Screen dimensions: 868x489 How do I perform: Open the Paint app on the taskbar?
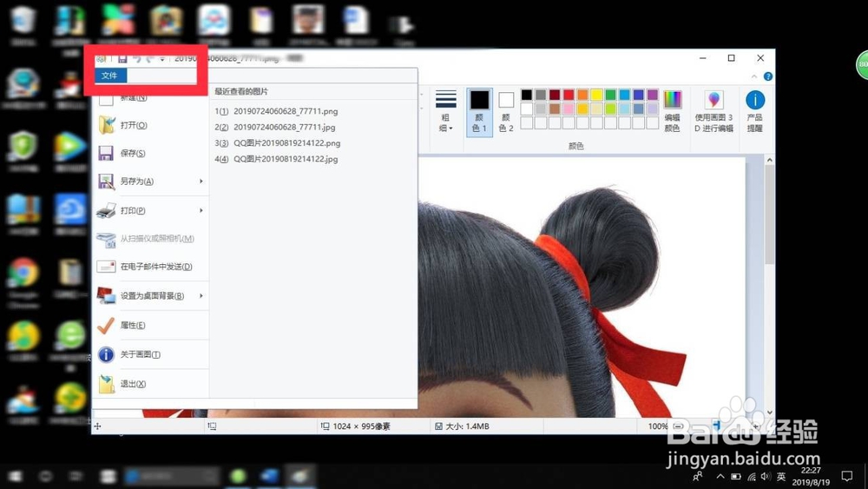click(x=299, y=476)
